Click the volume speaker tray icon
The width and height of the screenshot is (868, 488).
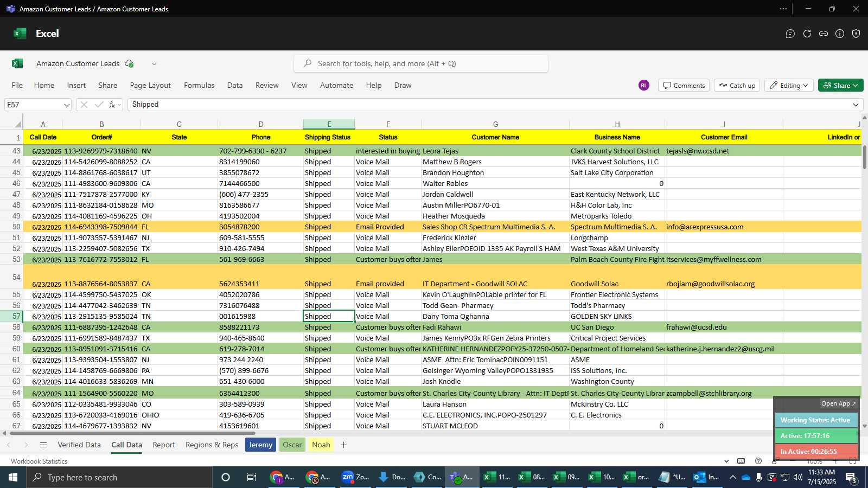[x=797, y=477]
